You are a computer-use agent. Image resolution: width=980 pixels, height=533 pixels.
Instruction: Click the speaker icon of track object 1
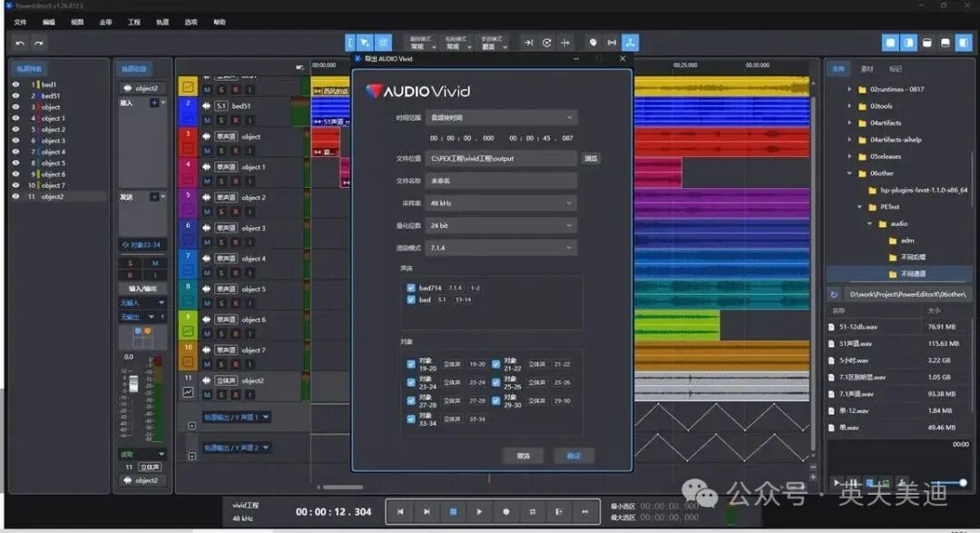pyautogui.click(x=206, y=167)
